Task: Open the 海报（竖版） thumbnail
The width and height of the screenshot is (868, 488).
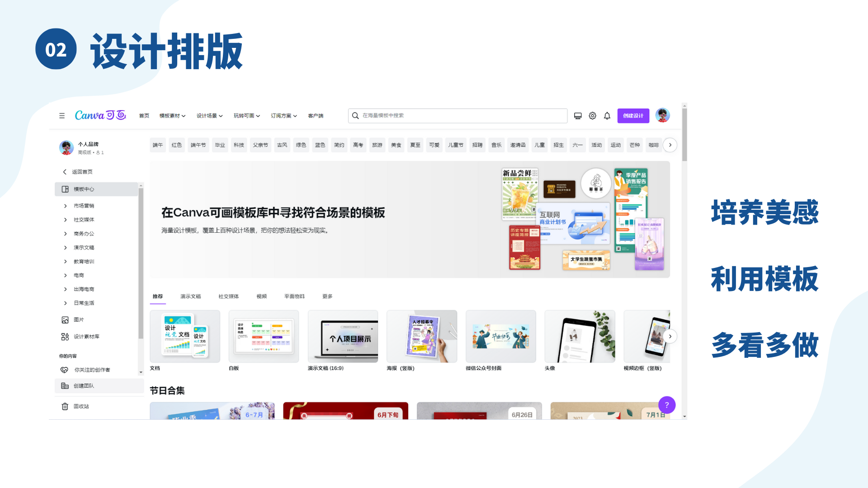Action: [422, 336]
